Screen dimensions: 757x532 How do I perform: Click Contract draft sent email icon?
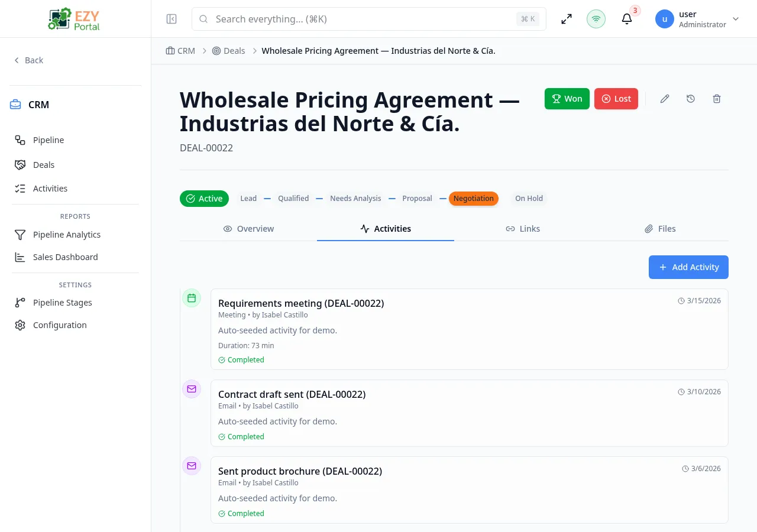pos(192,389)
